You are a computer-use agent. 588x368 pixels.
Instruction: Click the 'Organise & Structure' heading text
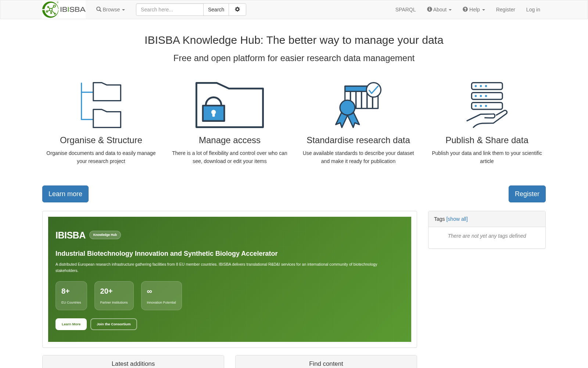coord(101,140)
